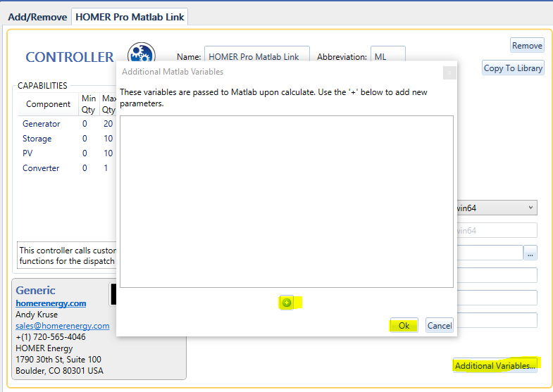Click the empty variables list area
The image size is (553, 392).
pos(287,201)
